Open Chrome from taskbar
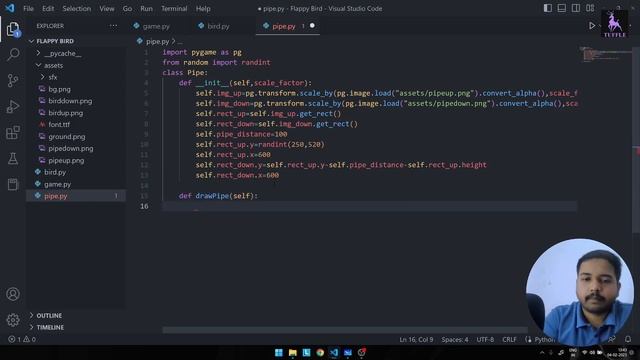The height and width of the screenshot is (360, 640). [x=320, y=352]
